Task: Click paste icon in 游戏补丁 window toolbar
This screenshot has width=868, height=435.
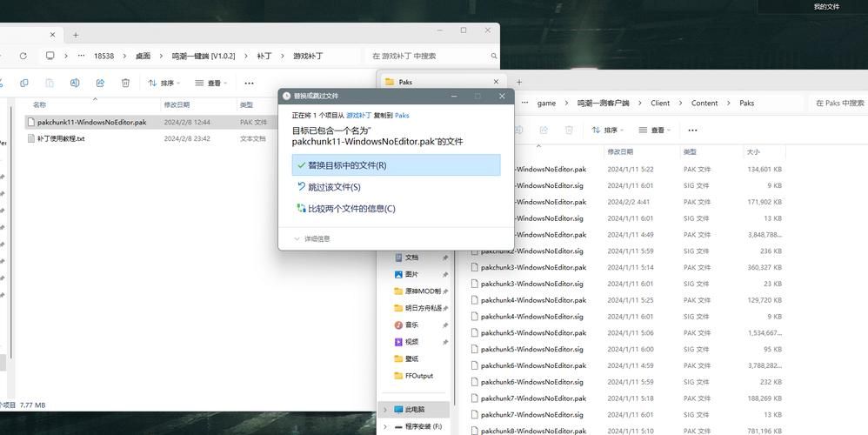Action: [x=50, y=83]
